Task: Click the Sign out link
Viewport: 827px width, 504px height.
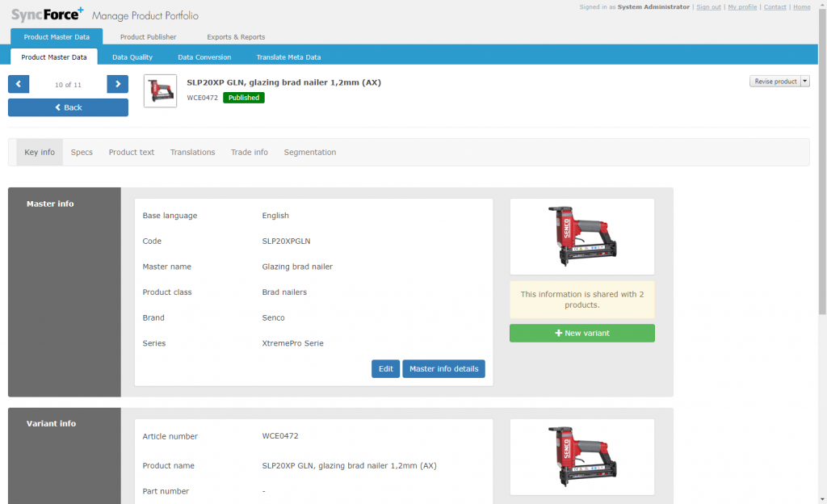Action: click(x=708, y=7)
